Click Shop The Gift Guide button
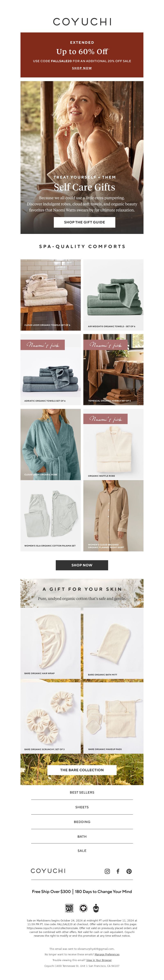 84,222
